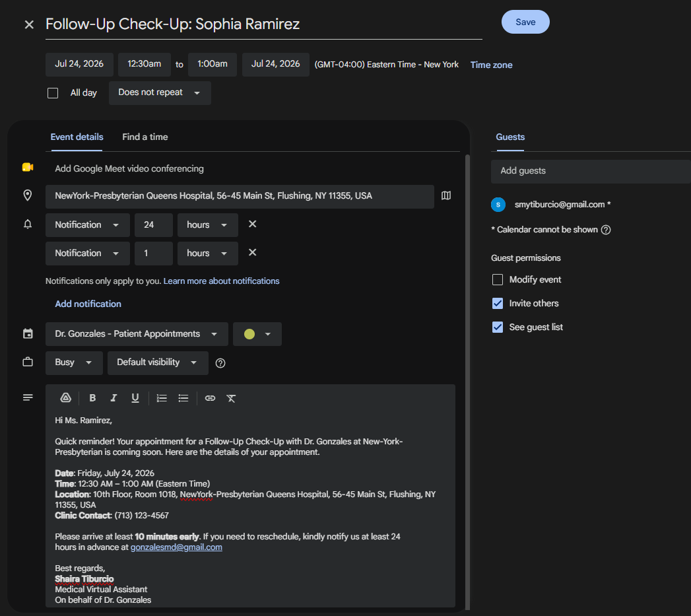Click the Save button
691x616 pixels.
coord(525,22)
